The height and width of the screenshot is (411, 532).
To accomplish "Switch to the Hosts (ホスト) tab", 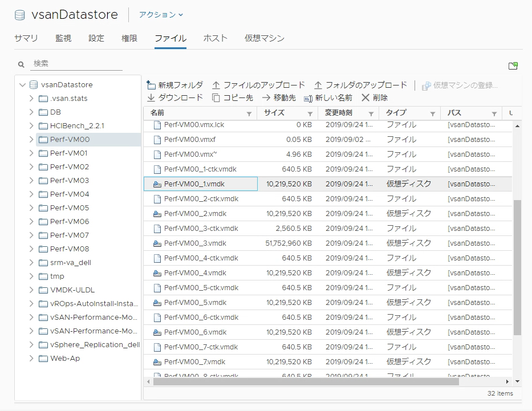I will click(215, 38).
